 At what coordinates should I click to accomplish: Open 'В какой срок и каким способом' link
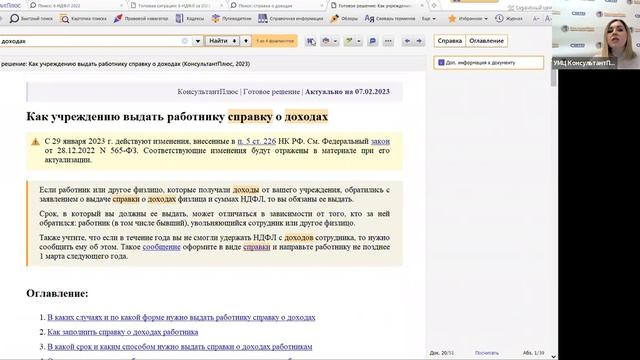pyautogui.click(x=180, y=347)
